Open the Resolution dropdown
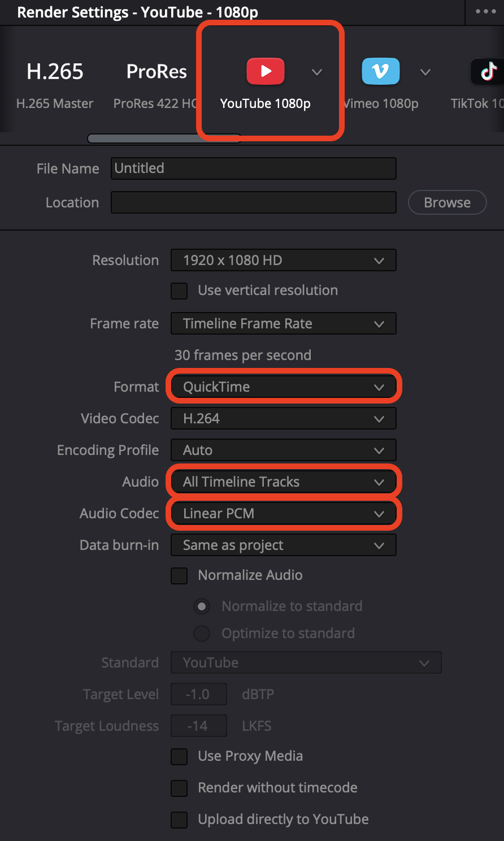This screenshot has height=841, width=504. pyautogui.click(x=283, y=261)
